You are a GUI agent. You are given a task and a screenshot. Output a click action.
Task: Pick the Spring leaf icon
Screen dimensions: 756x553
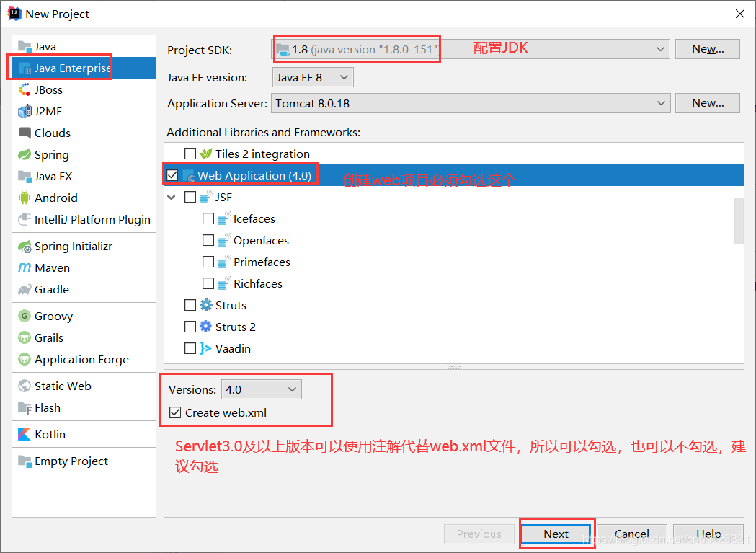point(25,154)
